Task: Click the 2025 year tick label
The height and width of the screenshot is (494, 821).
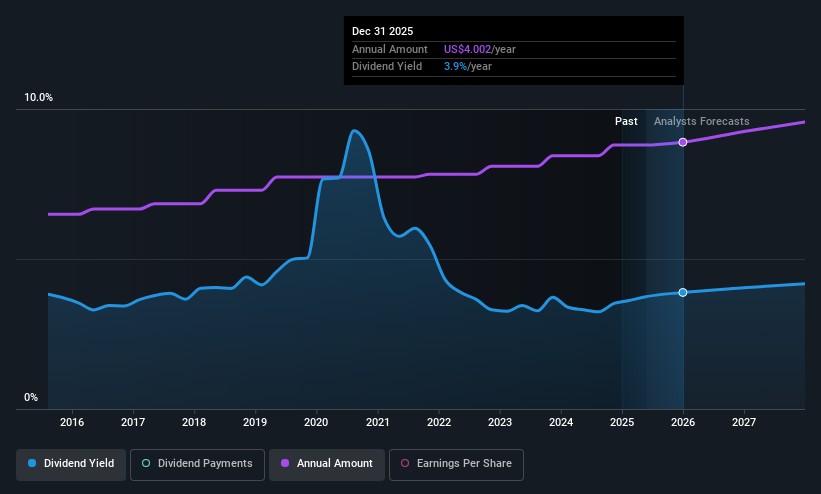Action: [x=622, y=423]
